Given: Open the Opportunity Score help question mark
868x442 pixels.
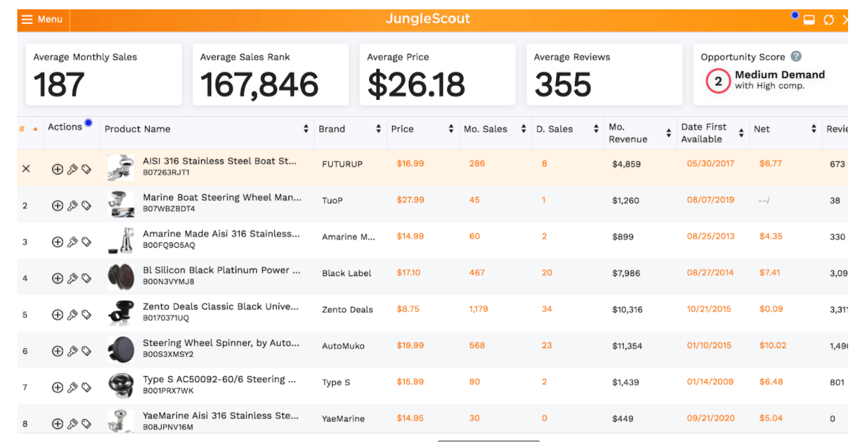Looking at the screenshot, I should 796,57.
